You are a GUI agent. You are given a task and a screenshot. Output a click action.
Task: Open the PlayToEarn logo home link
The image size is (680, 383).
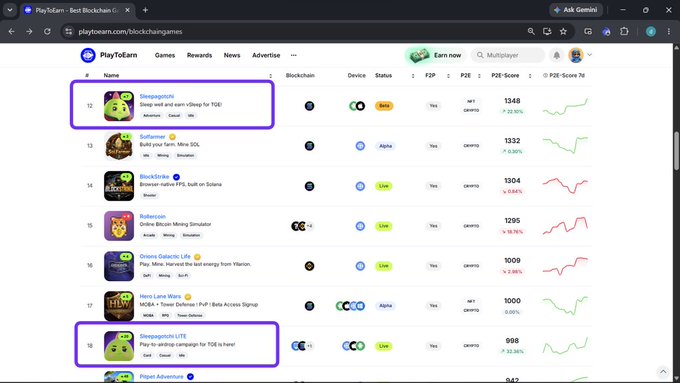tap(109, 55)
